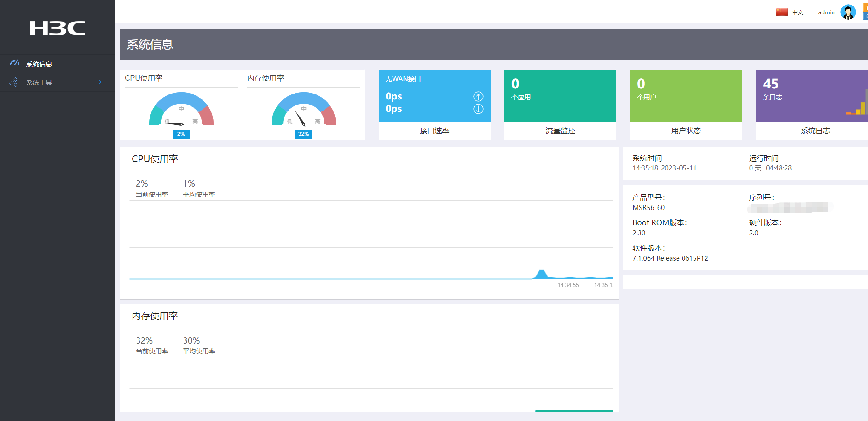The image size is (868, 421).
Task: Click the CPU usage gauge showing 2%
Action: (181, 111)
